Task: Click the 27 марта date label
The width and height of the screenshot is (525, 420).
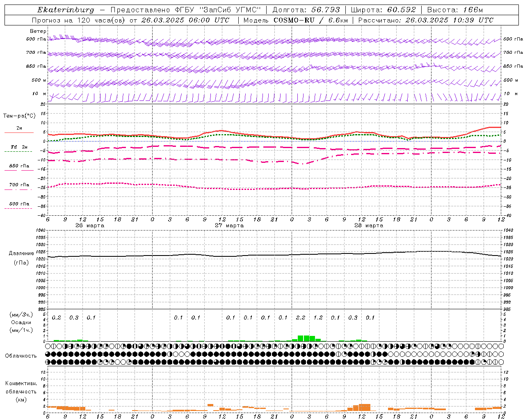Action: [x=229, y=226]
